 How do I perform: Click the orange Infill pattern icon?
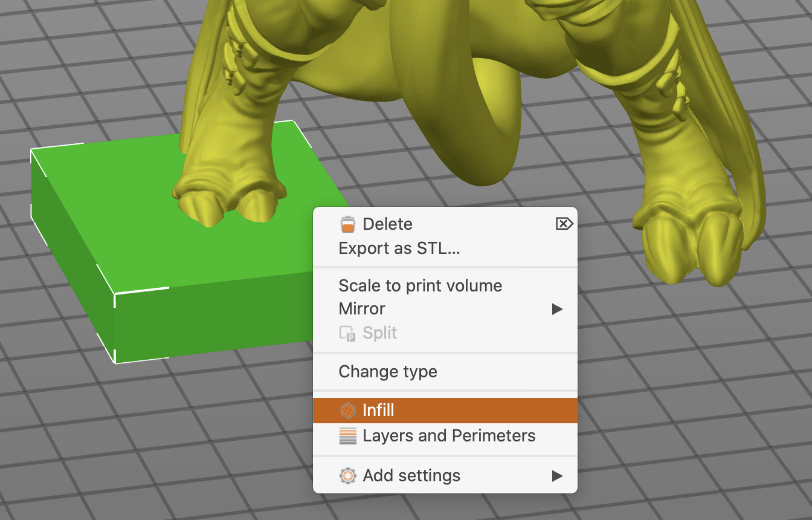(347, 411)
